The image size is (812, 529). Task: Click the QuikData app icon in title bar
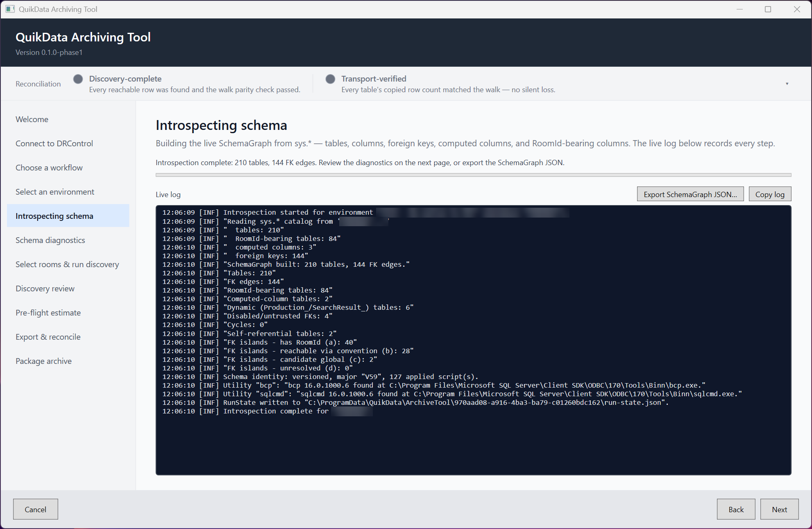[10, 9]
